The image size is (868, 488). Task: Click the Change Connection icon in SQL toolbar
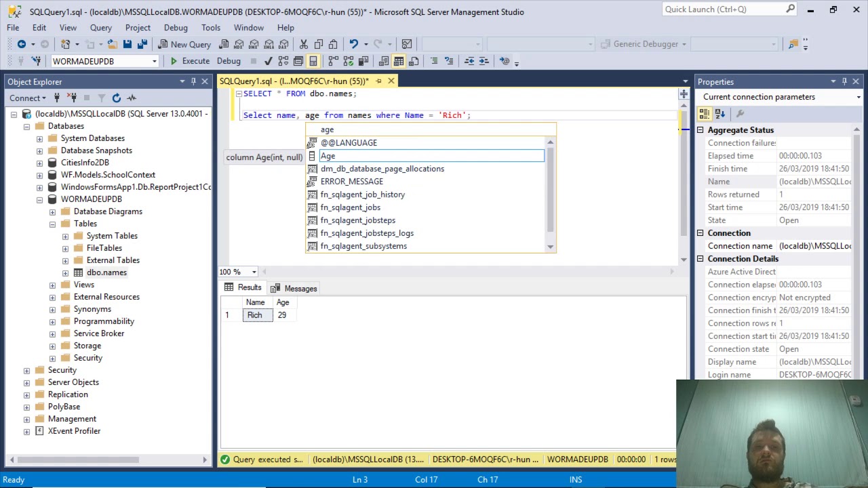click(x=35, y=61)
